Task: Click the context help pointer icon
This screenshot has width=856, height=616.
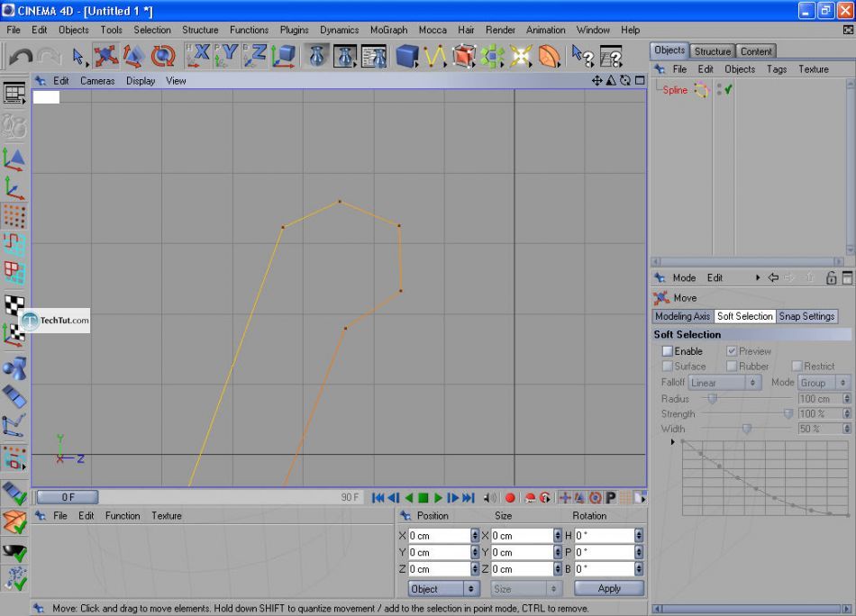Action: click(582, 56)
